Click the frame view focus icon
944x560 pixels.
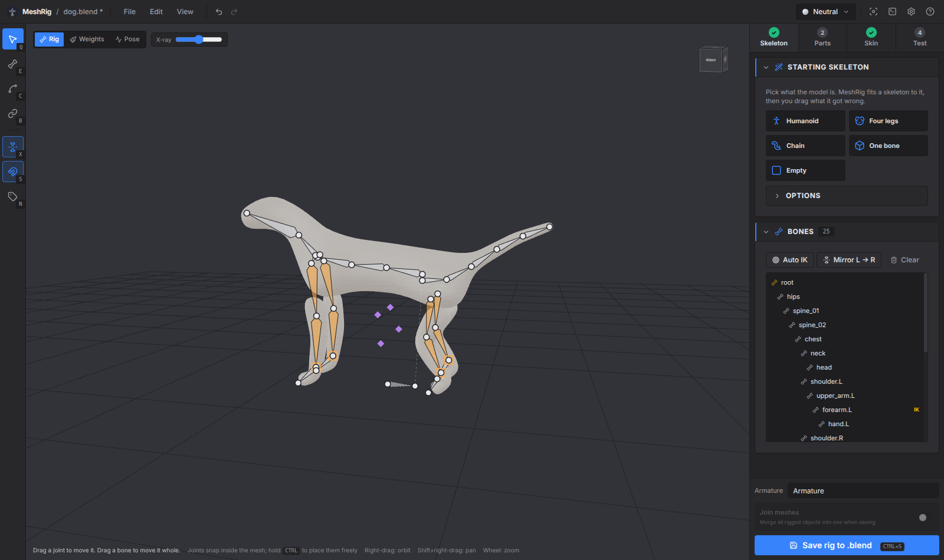pyautogui.click(x=874, y=12)
